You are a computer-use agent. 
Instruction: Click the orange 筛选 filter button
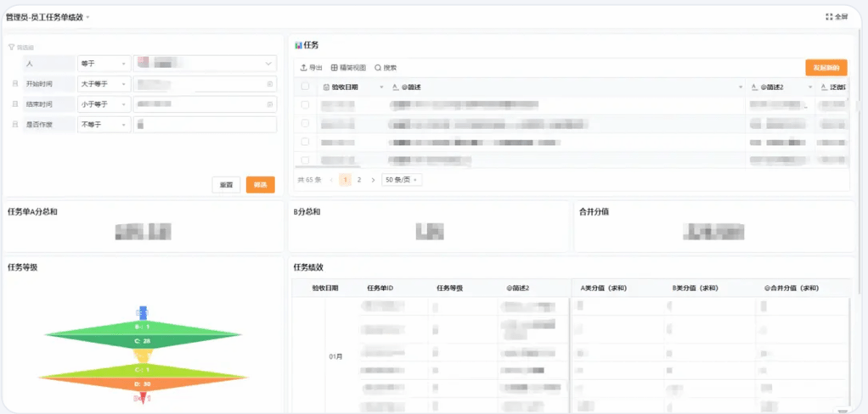260,185
